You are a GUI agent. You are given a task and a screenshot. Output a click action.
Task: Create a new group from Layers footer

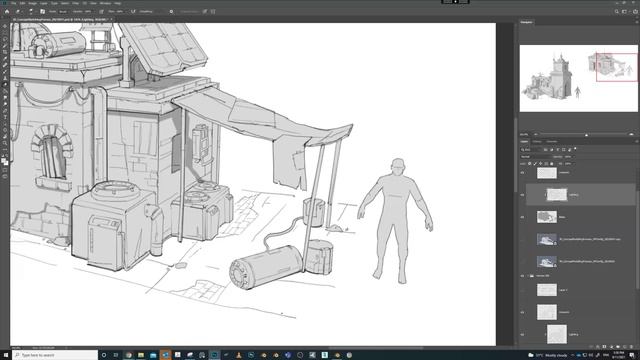click(x=618, y=347)
